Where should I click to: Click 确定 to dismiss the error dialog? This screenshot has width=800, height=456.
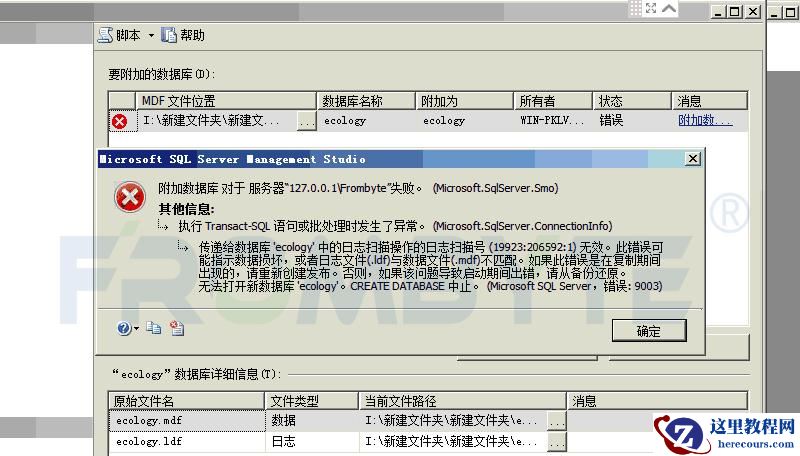tap(649, 331)
